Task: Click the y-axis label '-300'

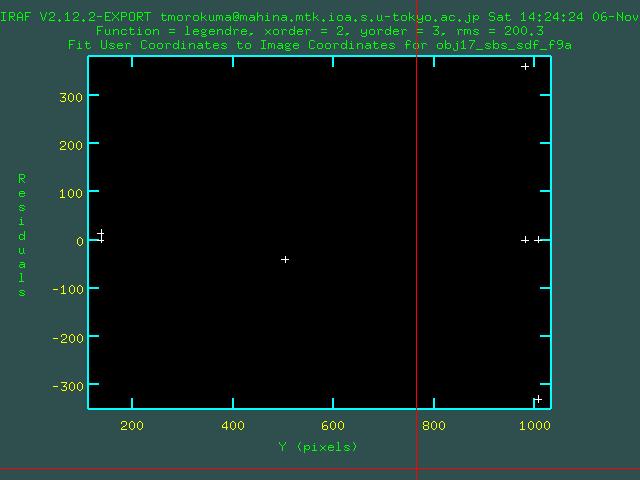Action: (x=68, y=386)
